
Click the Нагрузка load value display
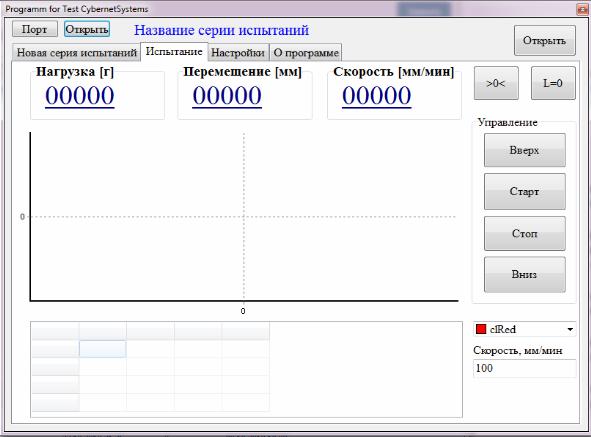coord(80,96)
